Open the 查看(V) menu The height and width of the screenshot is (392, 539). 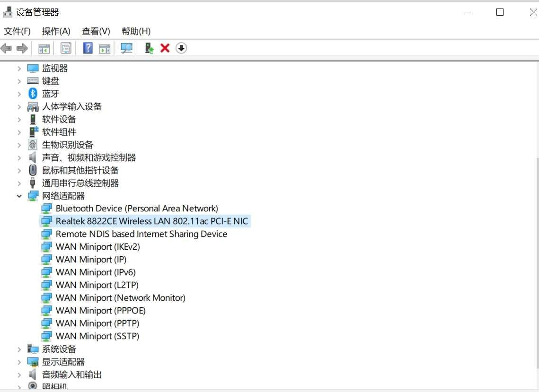[96, 31]
